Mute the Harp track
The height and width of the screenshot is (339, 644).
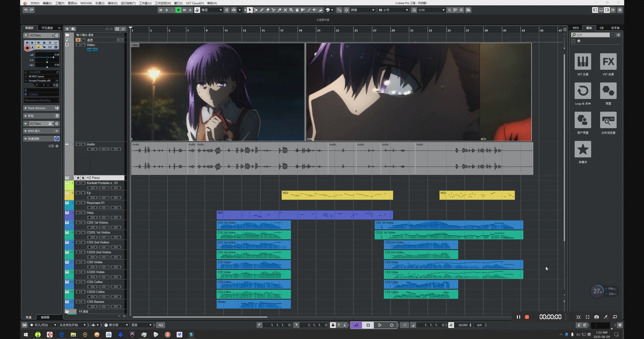click(78, 213)
